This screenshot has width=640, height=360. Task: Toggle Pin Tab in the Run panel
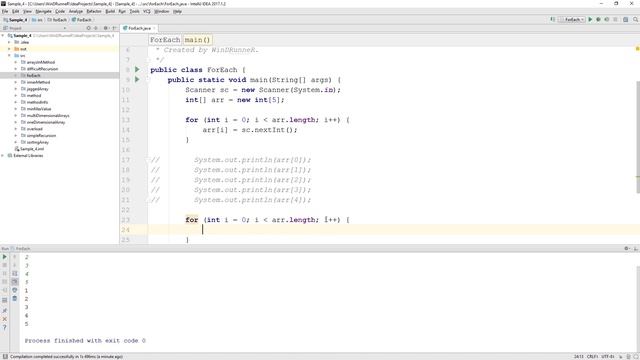click(4, 311)
